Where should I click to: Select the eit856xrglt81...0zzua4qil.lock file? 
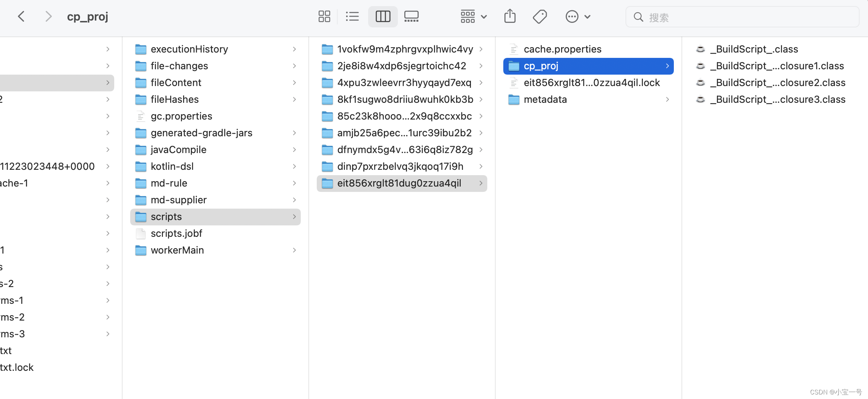coord(589,83)
